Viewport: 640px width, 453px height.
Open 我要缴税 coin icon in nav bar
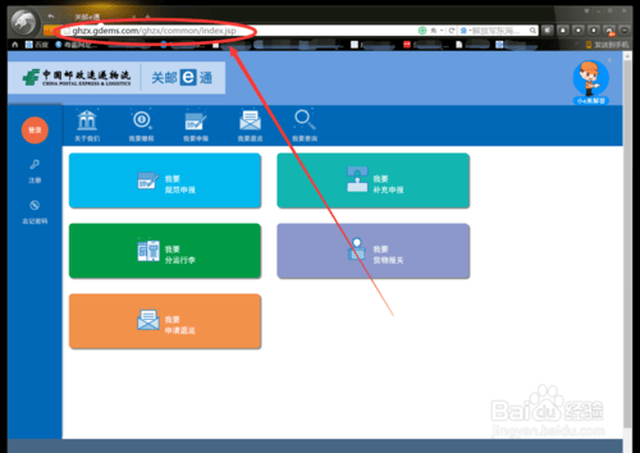[141, 126]
